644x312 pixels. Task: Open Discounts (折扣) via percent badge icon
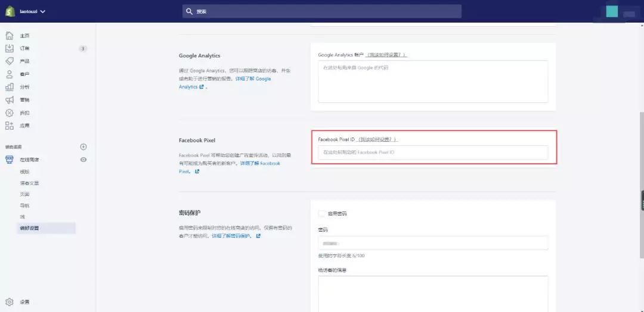[x=10, y=113]
